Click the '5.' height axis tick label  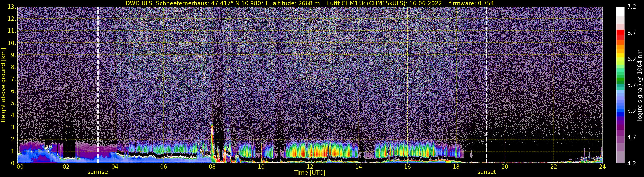tap(13, 103)
